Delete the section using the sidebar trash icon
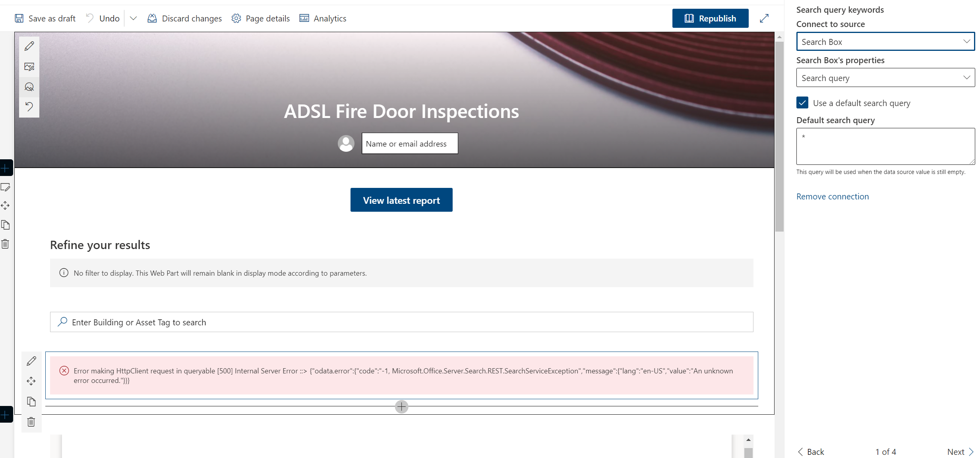Image resolution: width=980 pixels, height=458 pixels. (6, 244)
